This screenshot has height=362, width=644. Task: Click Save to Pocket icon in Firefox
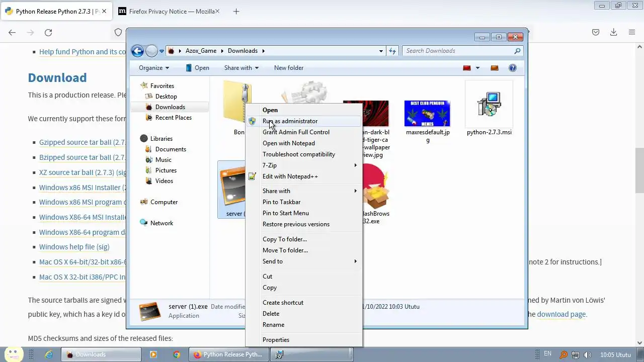[595, 32]
